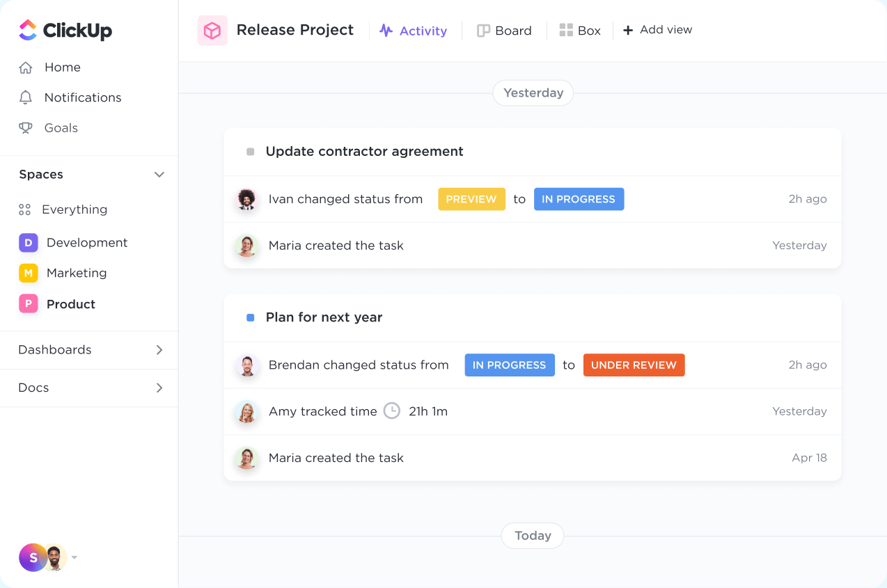Open the Development space

coord(86,242)
